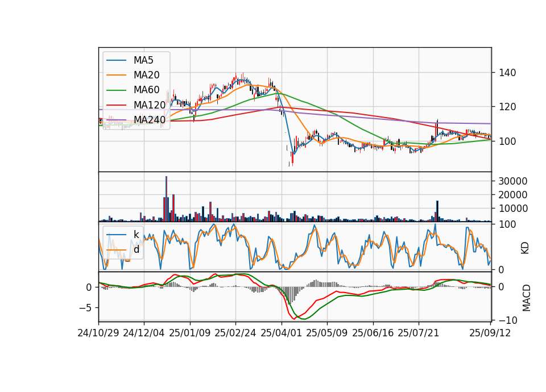The height and width of the screenshot is (392, 546).
Task: Click the 24/10/29 date label
Action: click(x=98, y=333)
